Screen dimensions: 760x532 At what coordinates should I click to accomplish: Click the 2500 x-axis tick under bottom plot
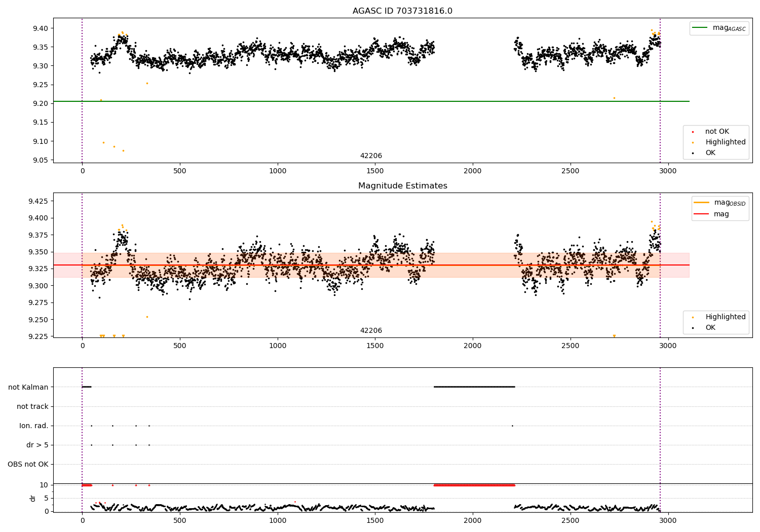pyautogui.click(x=570, y=520)
